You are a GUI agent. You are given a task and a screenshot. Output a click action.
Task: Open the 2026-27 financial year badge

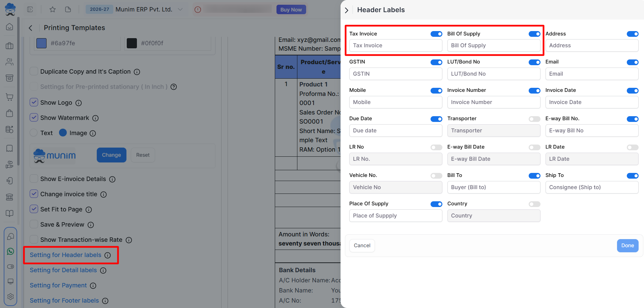(x=99, y=9)
